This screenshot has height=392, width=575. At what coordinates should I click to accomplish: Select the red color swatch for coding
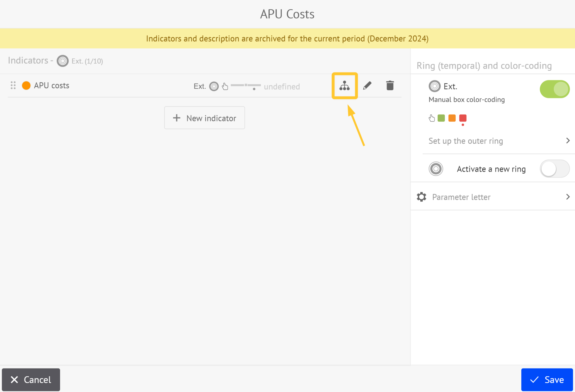(463, 118)
